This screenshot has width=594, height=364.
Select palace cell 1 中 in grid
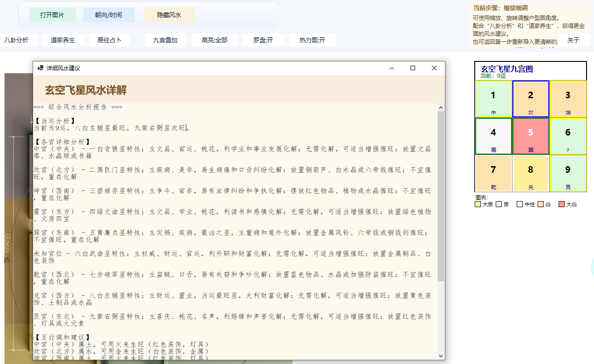[493, 99]
